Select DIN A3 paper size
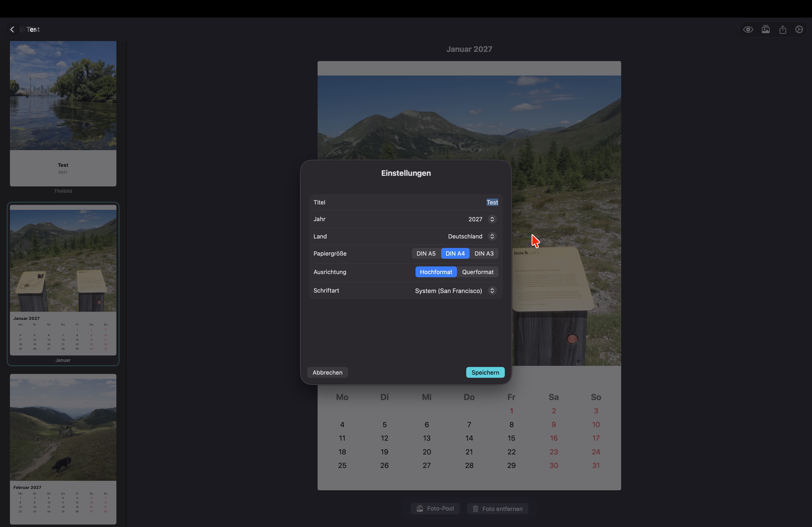Screen dimensions: 812x527 (484, 253)
